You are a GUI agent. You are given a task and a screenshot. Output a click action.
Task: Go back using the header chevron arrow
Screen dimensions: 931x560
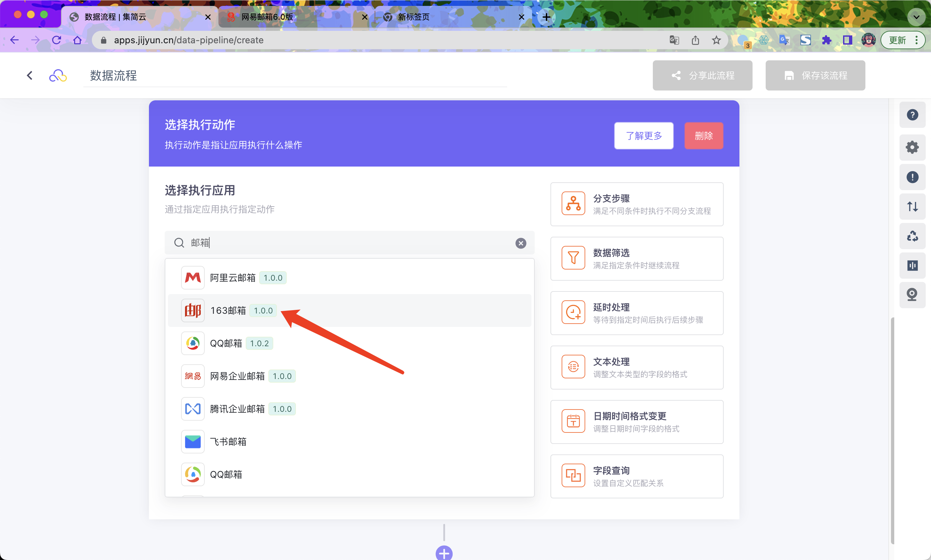[x=30, y=75]
